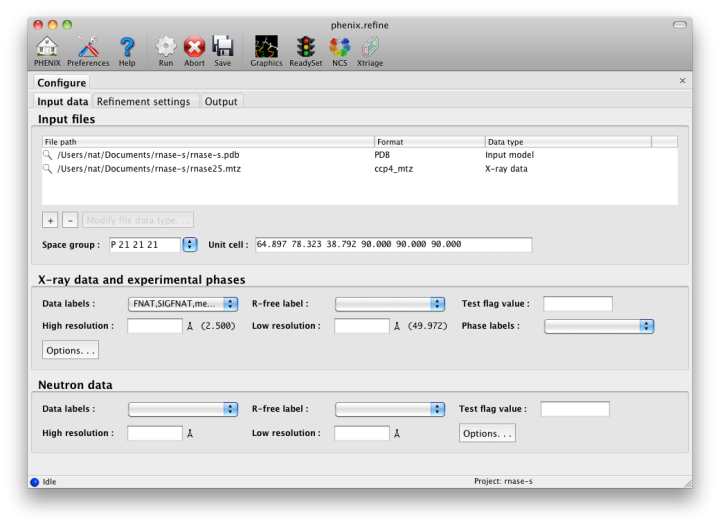Click the Unit cell input field
The image size is (720, 526).
coord(394,245)
